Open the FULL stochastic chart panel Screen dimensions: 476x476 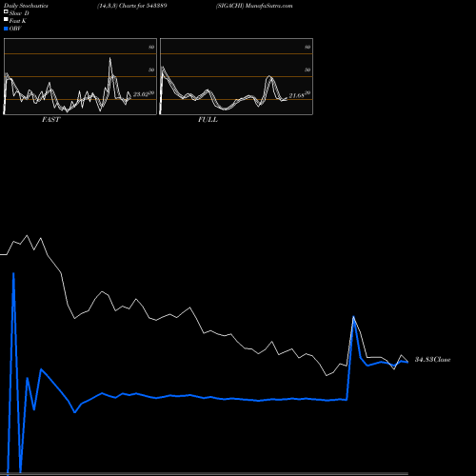[236, 76]
